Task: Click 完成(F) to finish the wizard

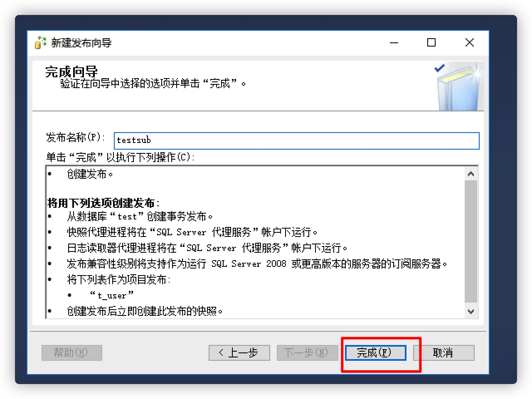Action: pos(375,353)
